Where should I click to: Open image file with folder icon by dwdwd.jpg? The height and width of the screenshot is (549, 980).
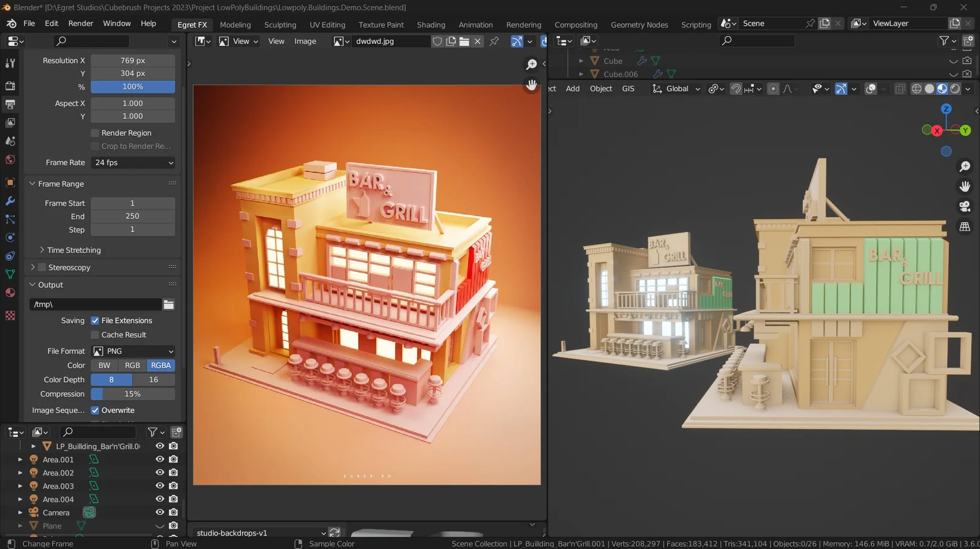(464, 41)
